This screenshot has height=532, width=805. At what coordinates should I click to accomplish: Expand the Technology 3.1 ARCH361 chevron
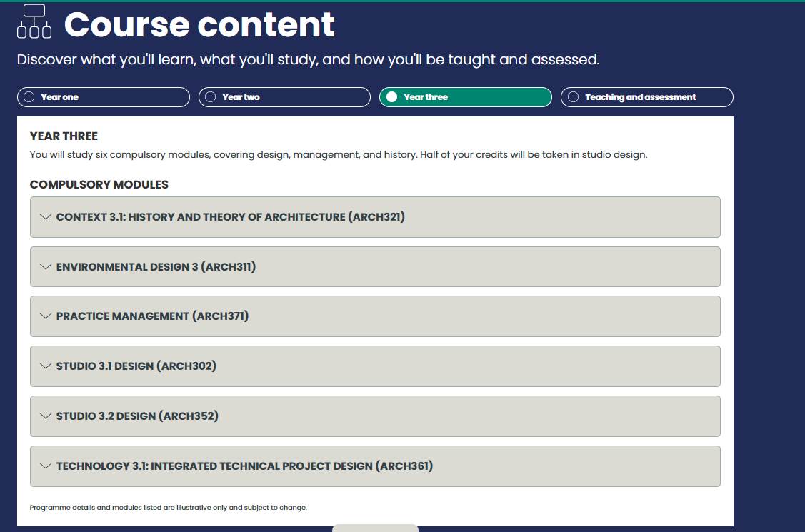click(x=45, y=466)
